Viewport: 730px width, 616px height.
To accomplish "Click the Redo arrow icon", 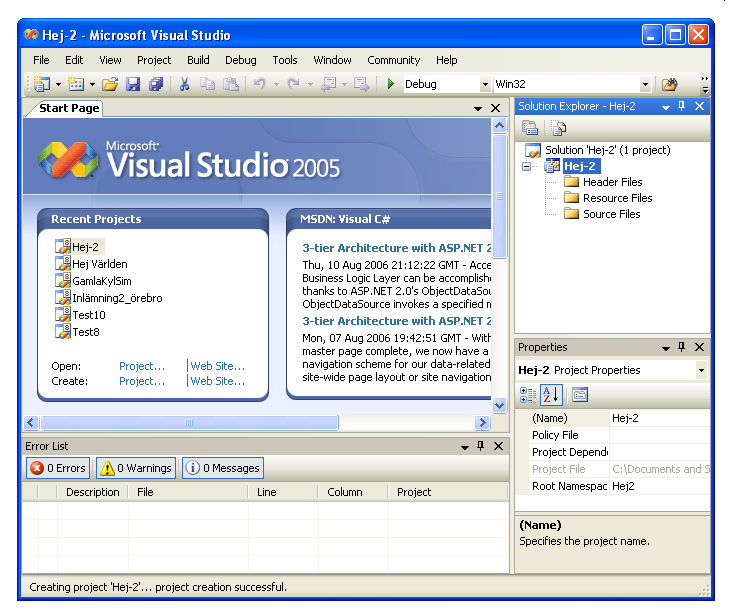I will click(293, 84).
